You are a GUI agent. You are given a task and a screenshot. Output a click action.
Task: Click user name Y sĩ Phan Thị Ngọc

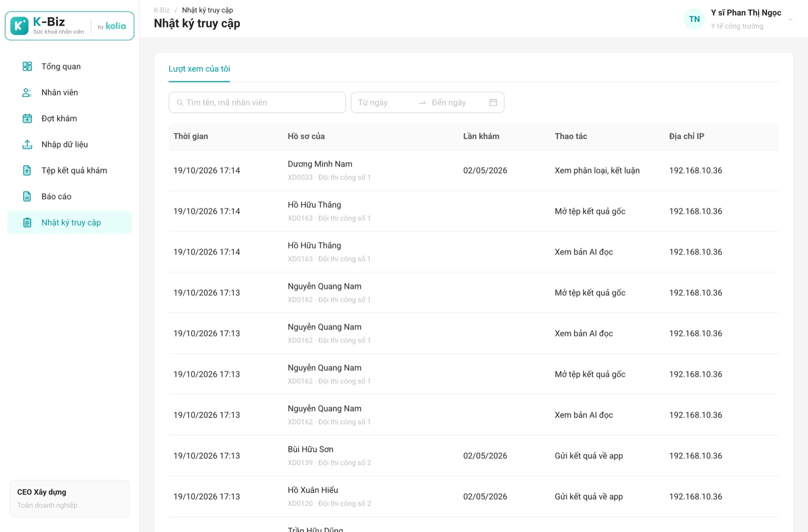pos(746,13)
